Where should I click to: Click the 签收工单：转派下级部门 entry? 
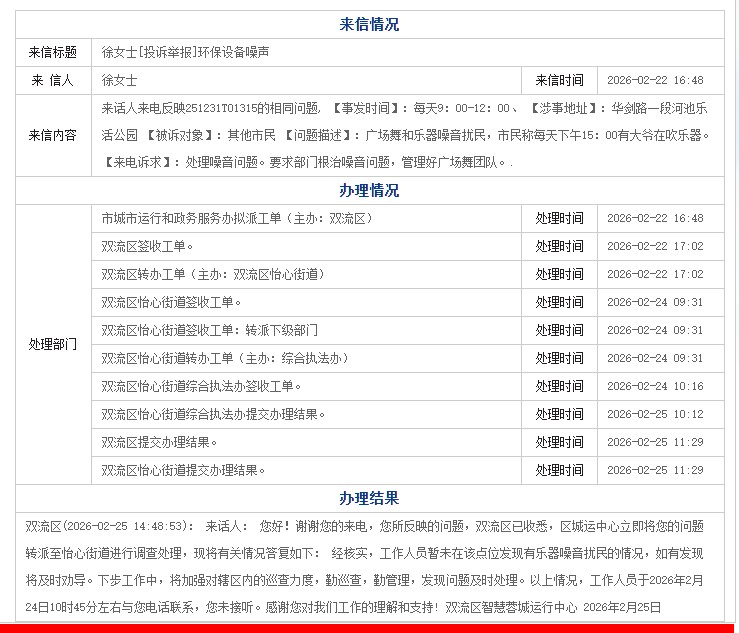click(209, 330)
